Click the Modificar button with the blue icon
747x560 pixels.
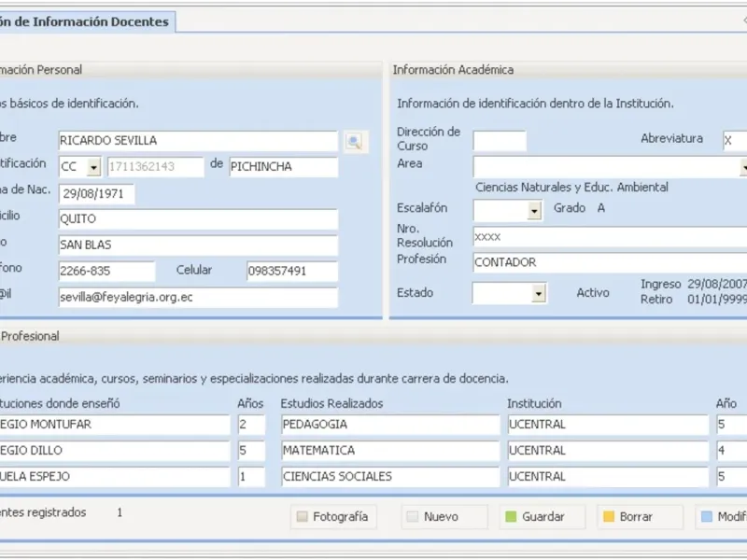(721, 517)
